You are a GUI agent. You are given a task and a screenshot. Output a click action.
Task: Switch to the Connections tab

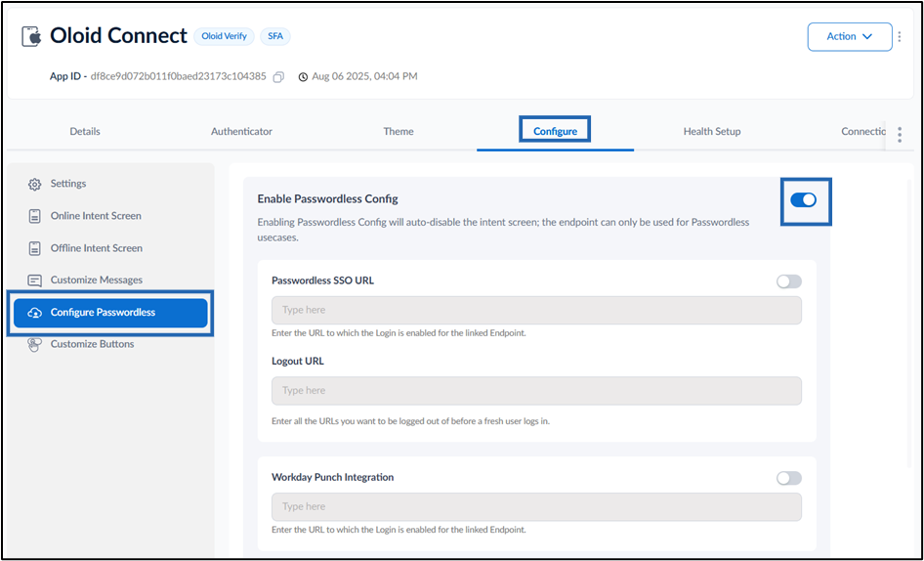[x=863, y=132]
